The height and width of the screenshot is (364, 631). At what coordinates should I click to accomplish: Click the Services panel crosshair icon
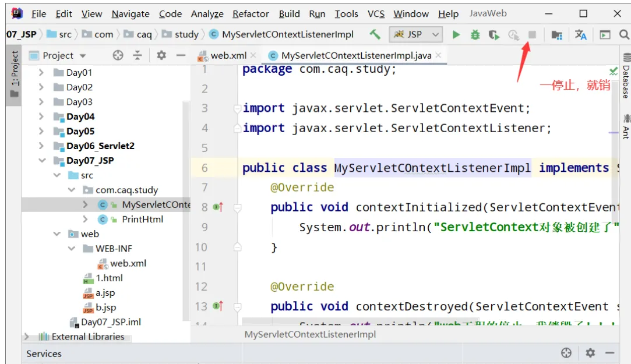pos(566,353)
